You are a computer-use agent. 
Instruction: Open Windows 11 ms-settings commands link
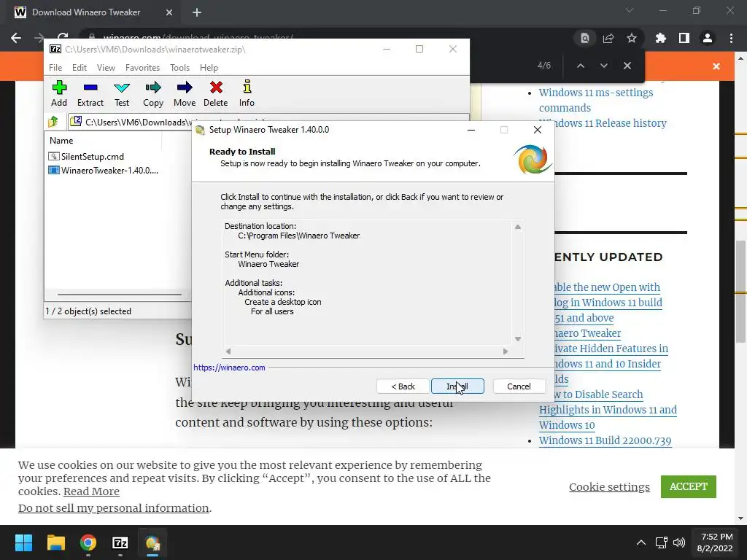click(595, 100)
